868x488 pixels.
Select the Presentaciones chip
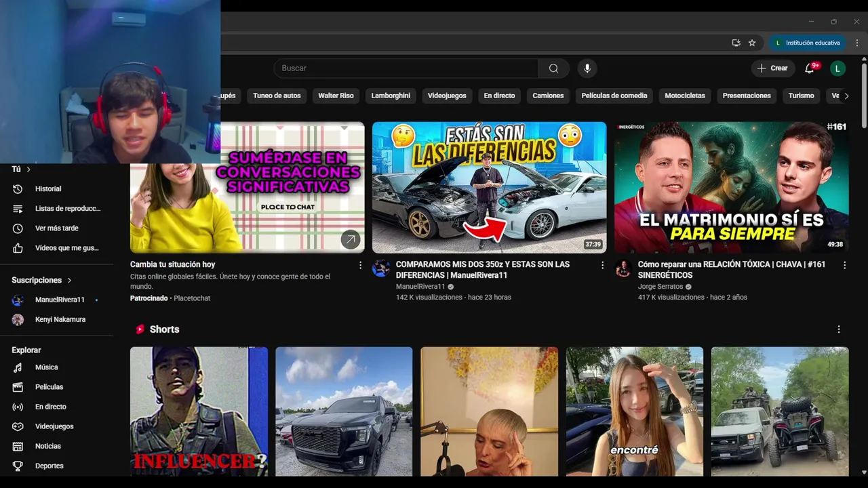click(x=747, y=96)
